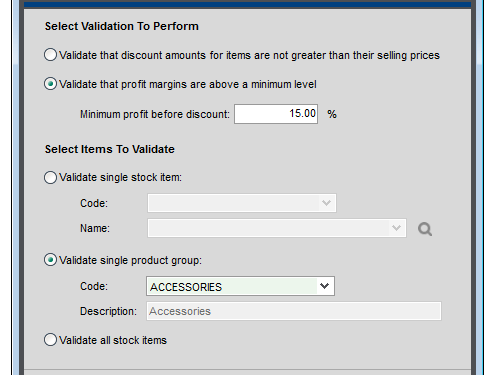
Task: Click the ACCESSORIES text in the code combo box
Action: 186,287
